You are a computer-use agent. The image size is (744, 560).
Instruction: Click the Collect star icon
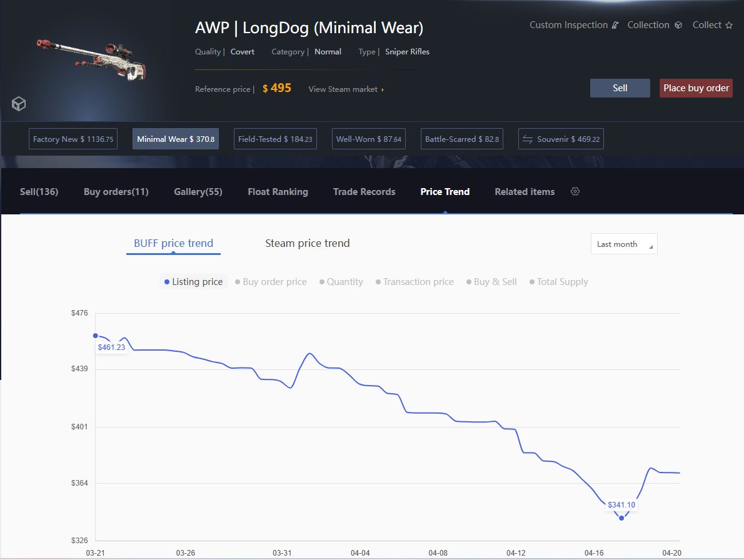coord(729,25)
